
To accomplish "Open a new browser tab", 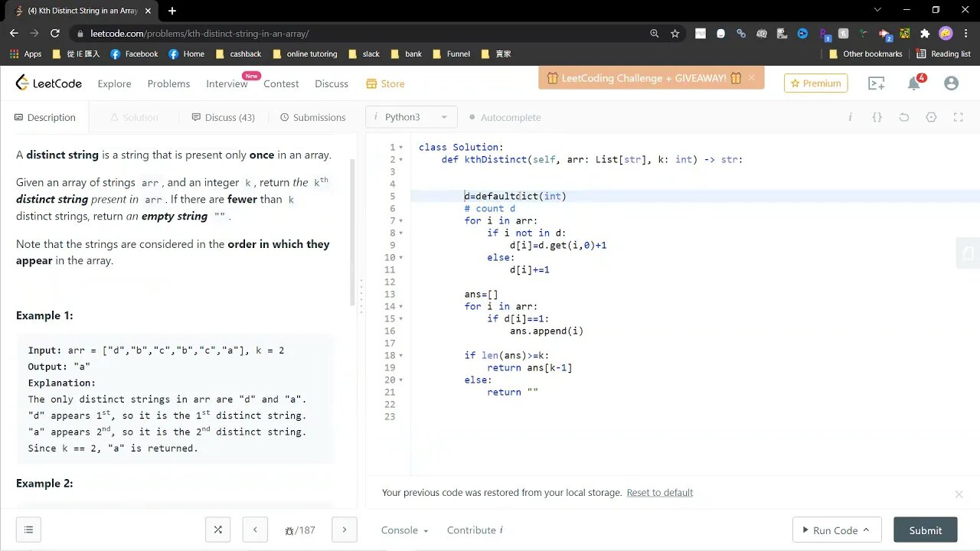I will (172, 11).
